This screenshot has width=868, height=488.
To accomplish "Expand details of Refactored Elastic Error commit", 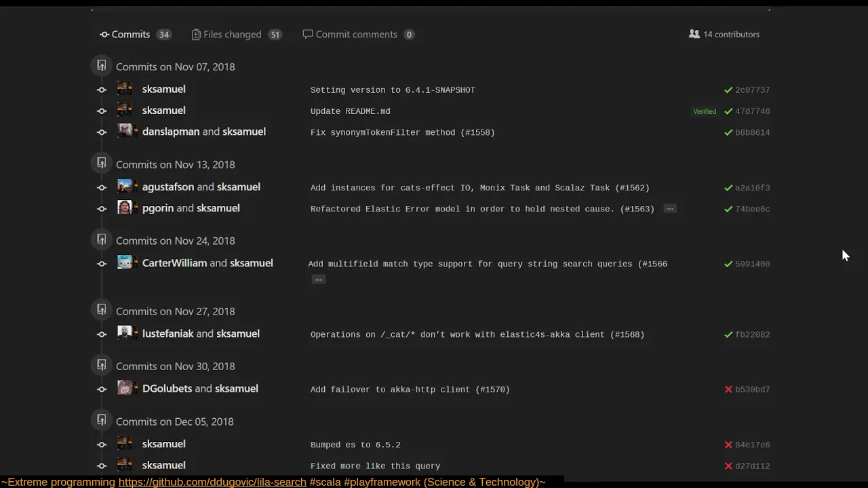I will coord(670,209).
